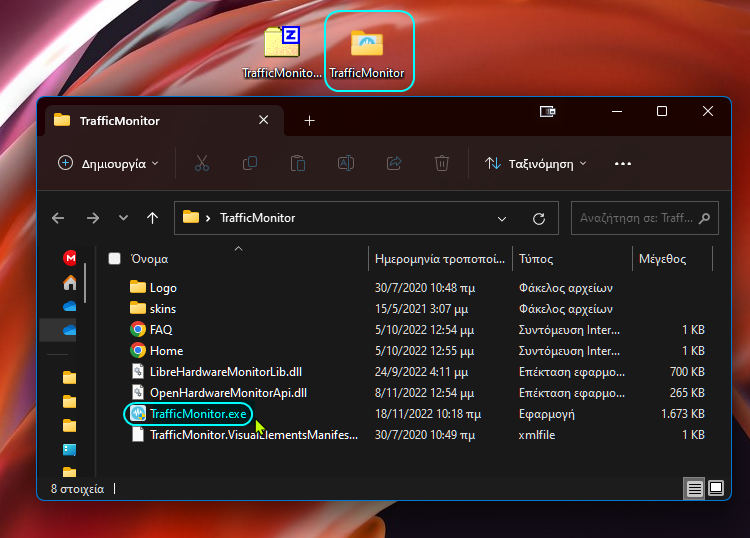
Task: Open the Home sidebar icon
Action: 70,282
